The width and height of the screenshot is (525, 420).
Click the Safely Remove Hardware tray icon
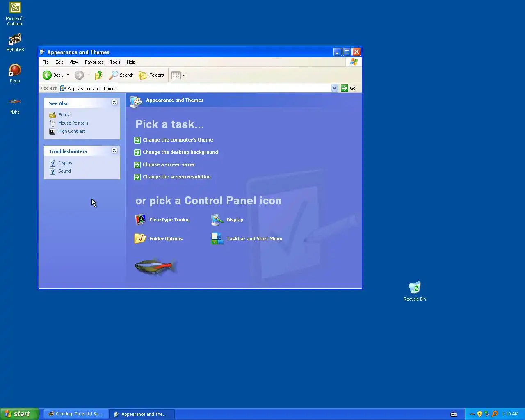pyautogui.click(x=487, y=414)
